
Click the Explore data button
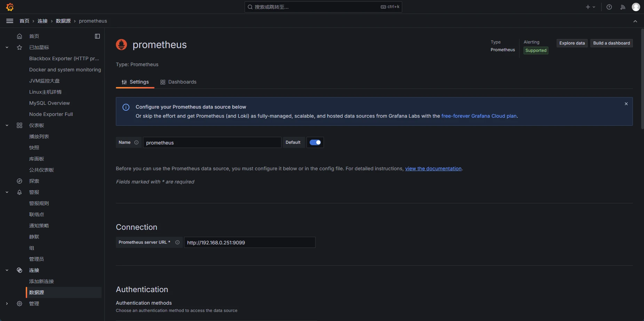point(572,43)
